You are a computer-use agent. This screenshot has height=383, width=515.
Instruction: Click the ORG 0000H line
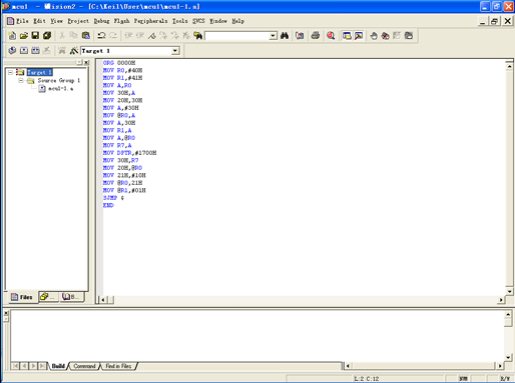point(119,63)
